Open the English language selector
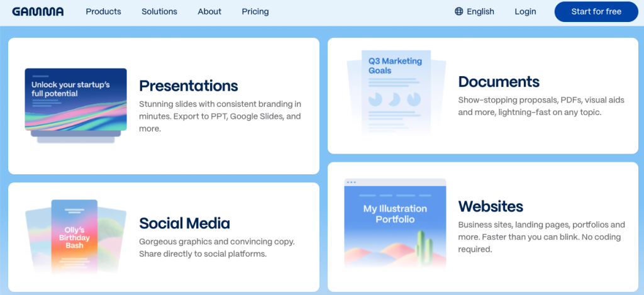Viewport: 644px width, 295px height. point(474,11)
